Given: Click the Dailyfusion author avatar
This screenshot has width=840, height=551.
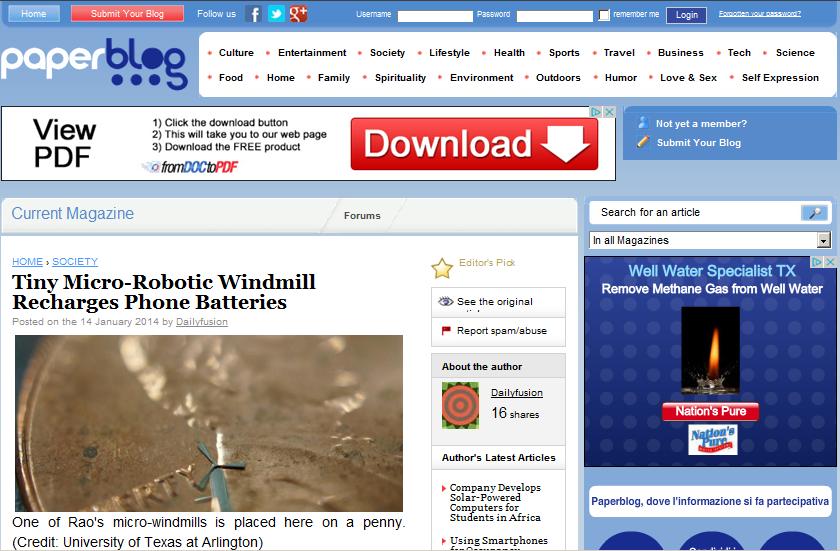Looking at the screenshot, I should point(460,405).
